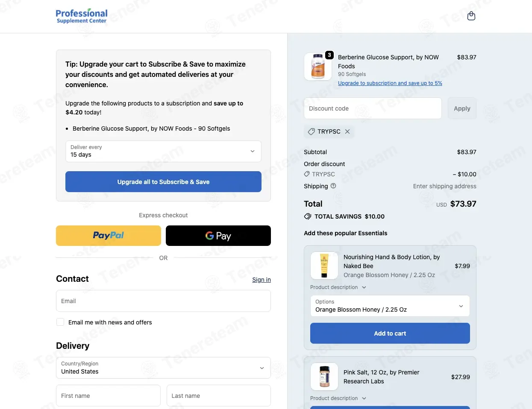Focus the Discount code input field
This screenshot has height=409, width=532.
(373, 108)
